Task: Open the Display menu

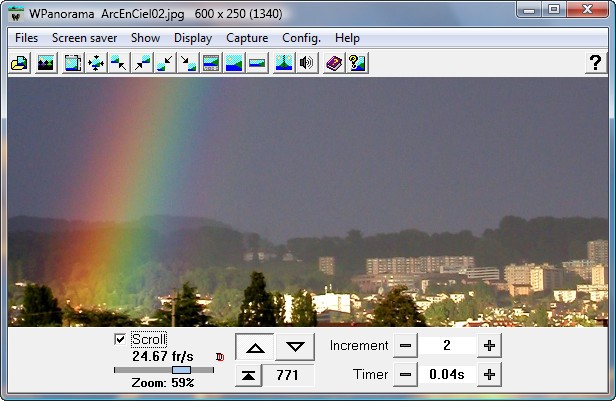Action: 193,38
